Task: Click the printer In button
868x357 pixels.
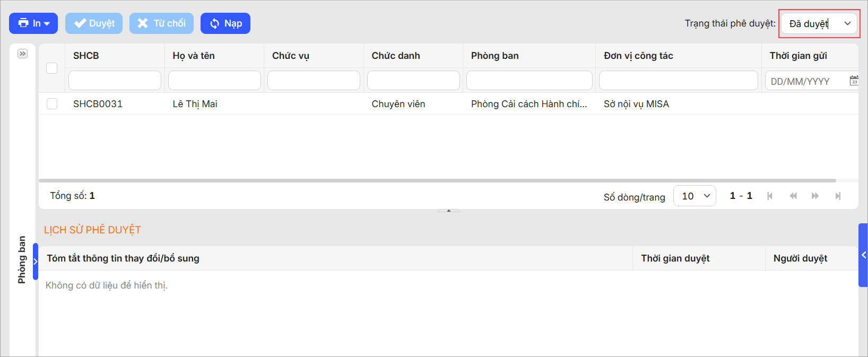Action: click(x=33, y=23)
